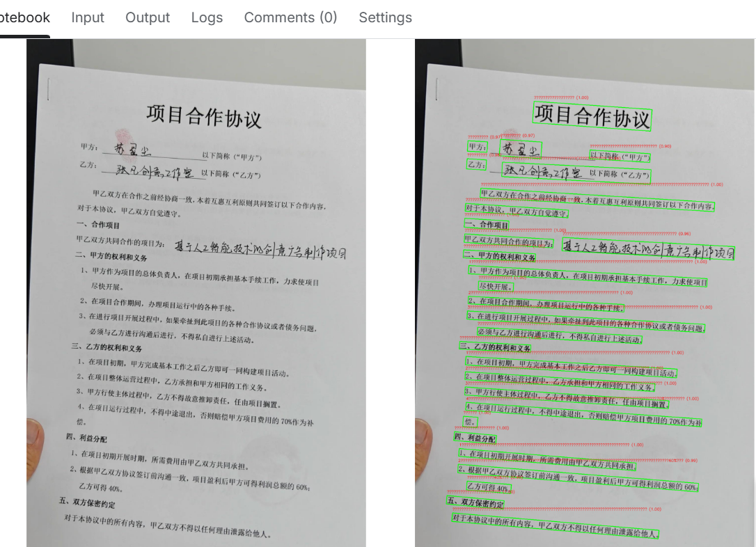The height and width of the screenshot is (547, 756).
Task: Open the Comments (0) tab
Action: [x=291, y=17]
